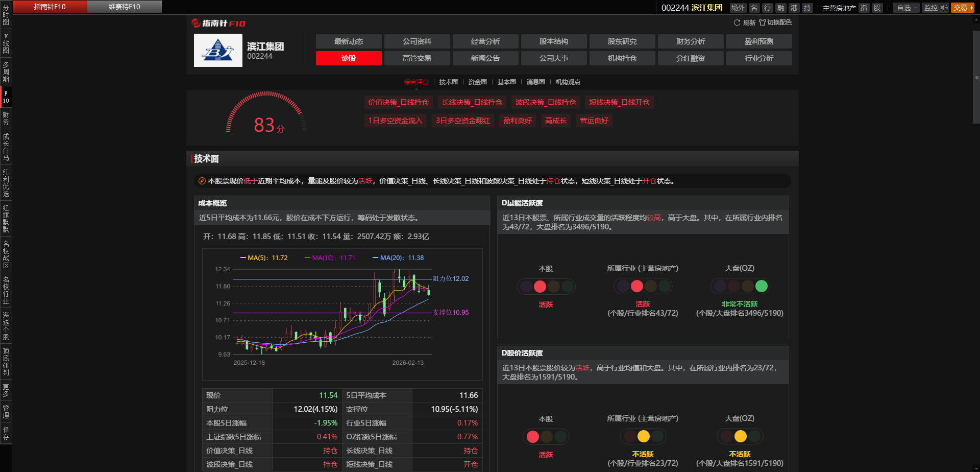
Task: Open the 公司资料 menu tab
Action: coord(417,41)
